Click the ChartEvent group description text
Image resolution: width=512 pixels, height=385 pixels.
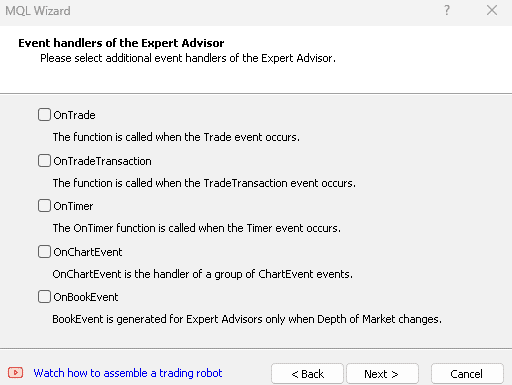(x=202, y=274)
